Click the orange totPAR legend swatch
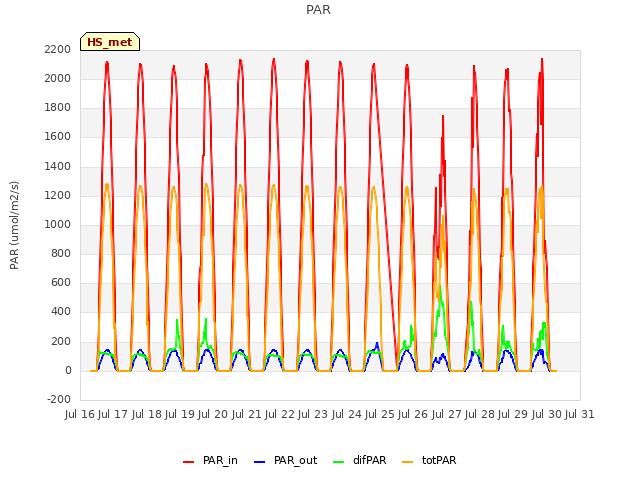Screen dimensions: 640x480 click(407, 462)
